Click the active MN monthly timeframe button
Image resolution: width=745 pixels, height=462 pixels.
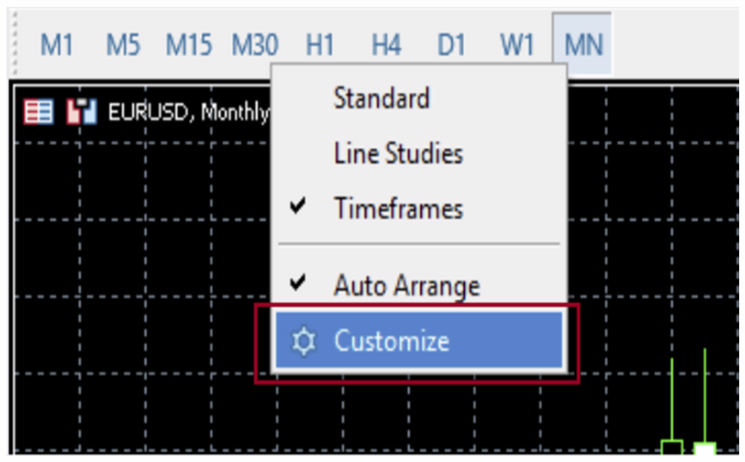click(584, 45)
